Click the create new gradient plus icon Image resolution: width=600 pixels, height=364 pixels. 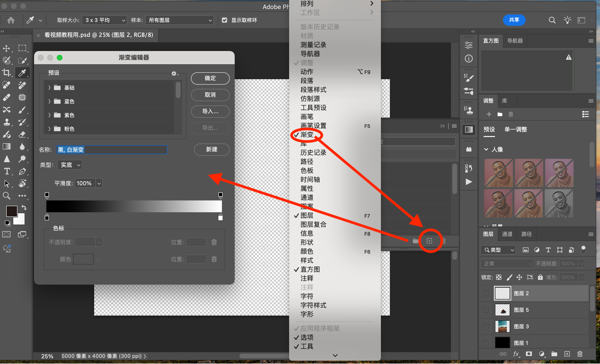(429, 241)
